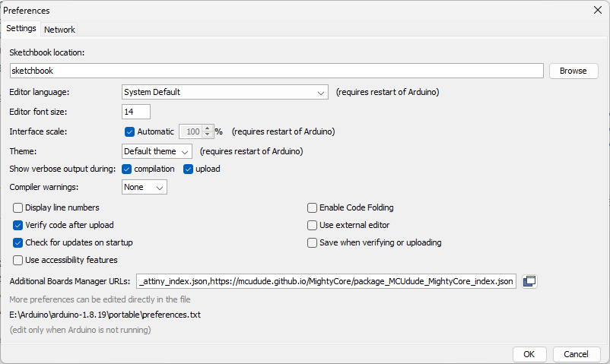Select the Settings tab
The image size is (610, 364).
pyautogui.click(x=21, y=28)
